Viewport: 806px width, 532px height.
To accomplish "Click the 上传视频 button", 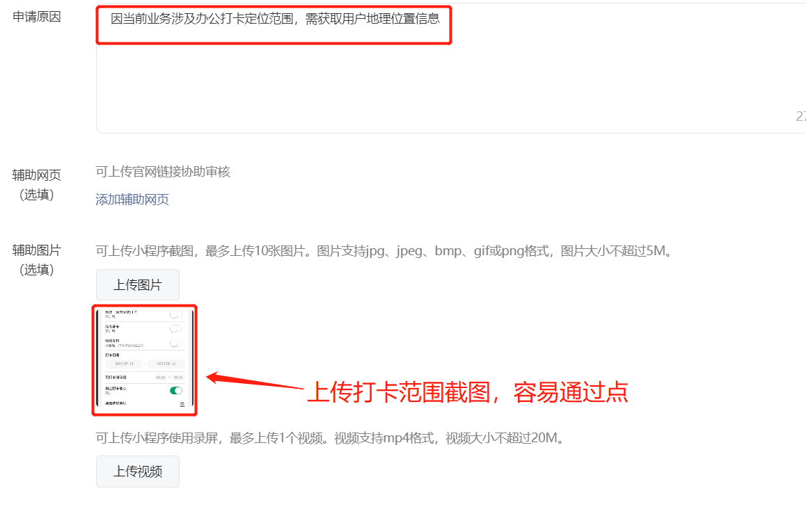I will click(x=138, y=471).
